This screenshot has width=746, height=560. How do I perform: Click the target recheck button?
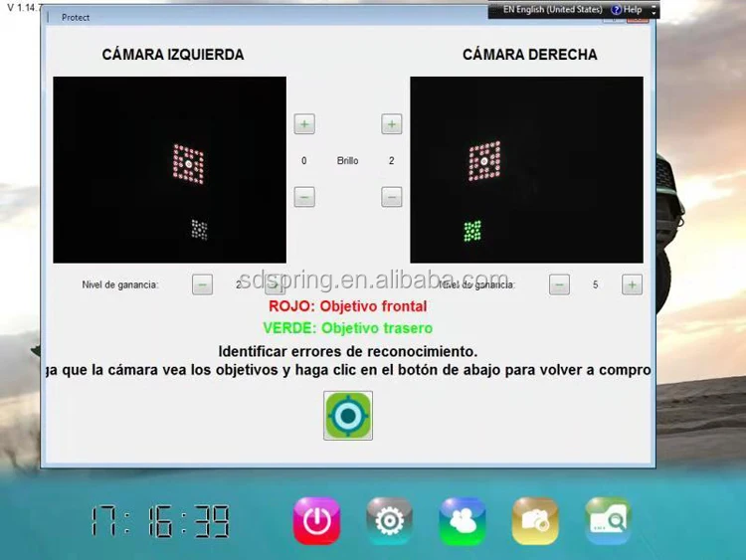(x=348, y=416)
